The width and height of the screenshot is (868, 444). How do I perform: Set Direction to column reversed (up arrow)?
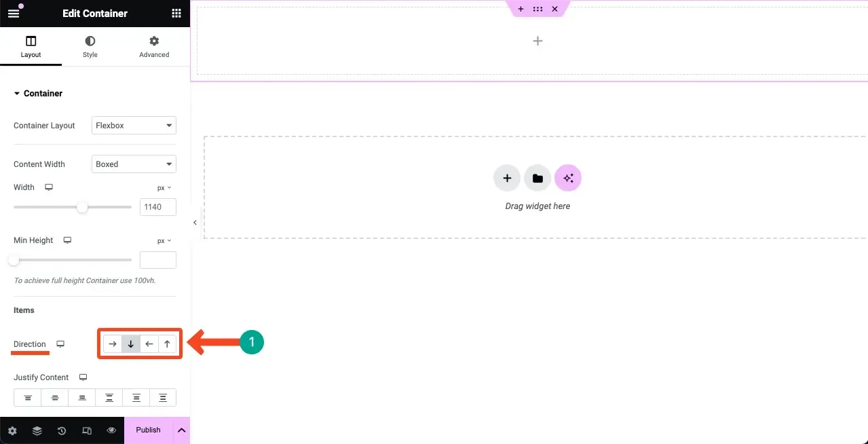[167, 344]
